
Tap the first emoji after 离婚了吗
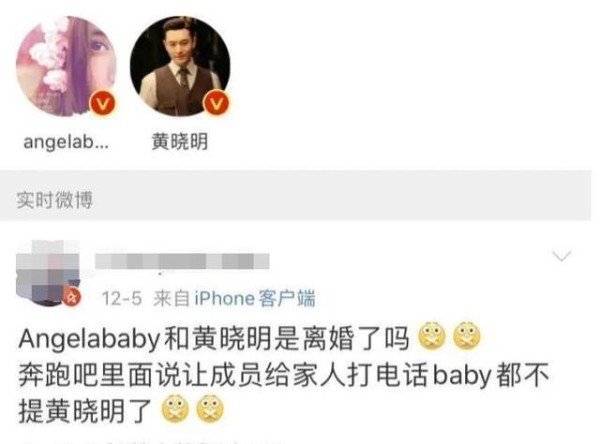(432, 337)
